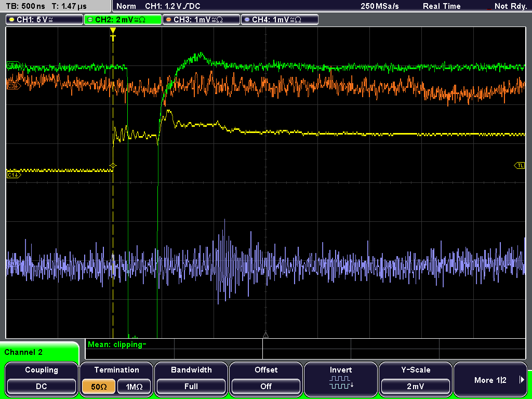The image size is (532, 399).
Task: Click the TL trigger level marker
Action: (x=520, y=166)
